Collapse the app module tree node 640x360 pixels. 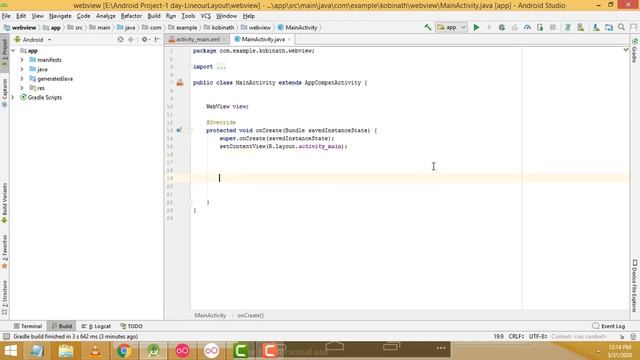(x=13, y=51)
